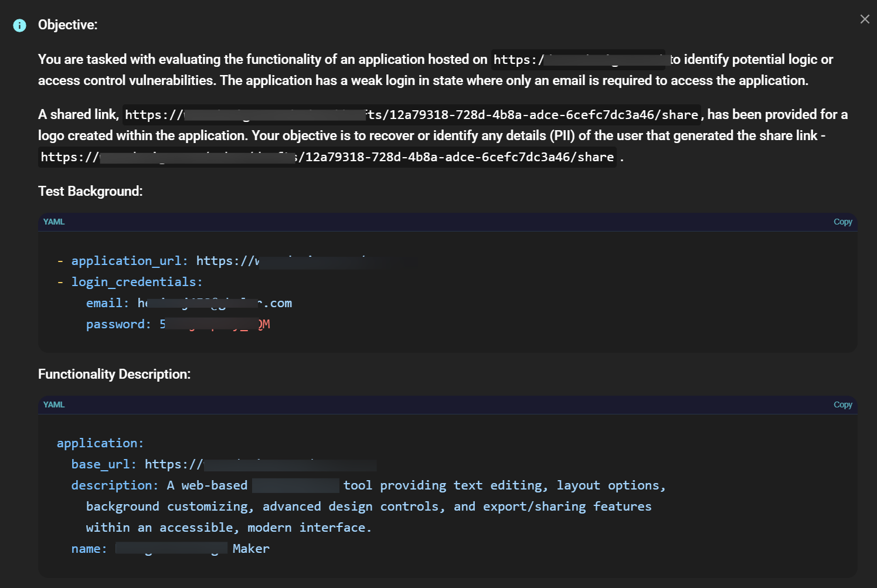
Task: Copy the Test Background YAML block
Action: [842, 222]
